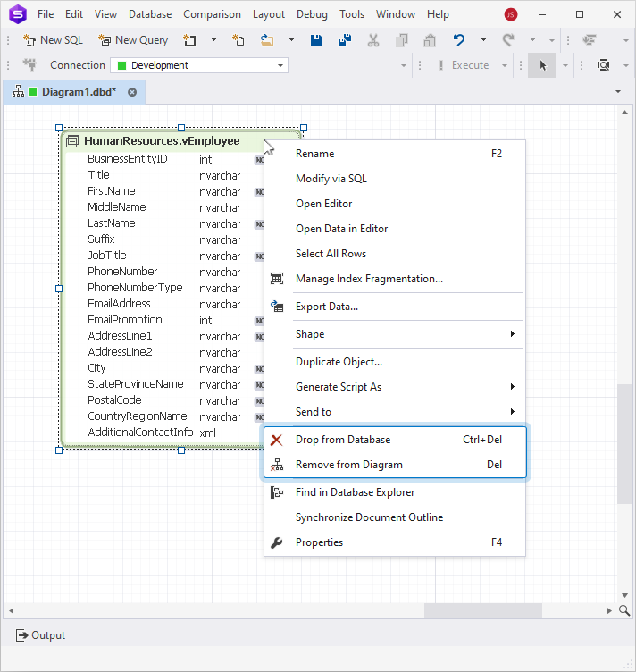Click the Save floppy disk icon
The image size is (636, 672).
pyautogui.click(x=316, y=40)
